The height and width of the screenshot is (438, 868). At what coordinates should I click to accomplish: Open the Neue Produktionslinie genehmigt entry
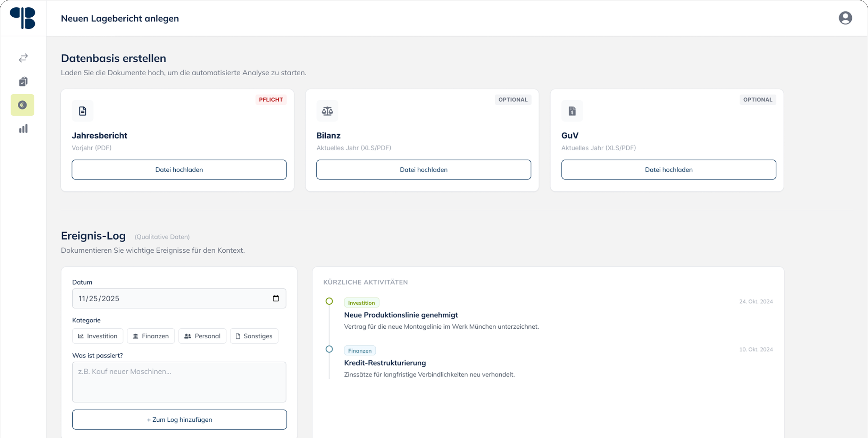(401, 315)
